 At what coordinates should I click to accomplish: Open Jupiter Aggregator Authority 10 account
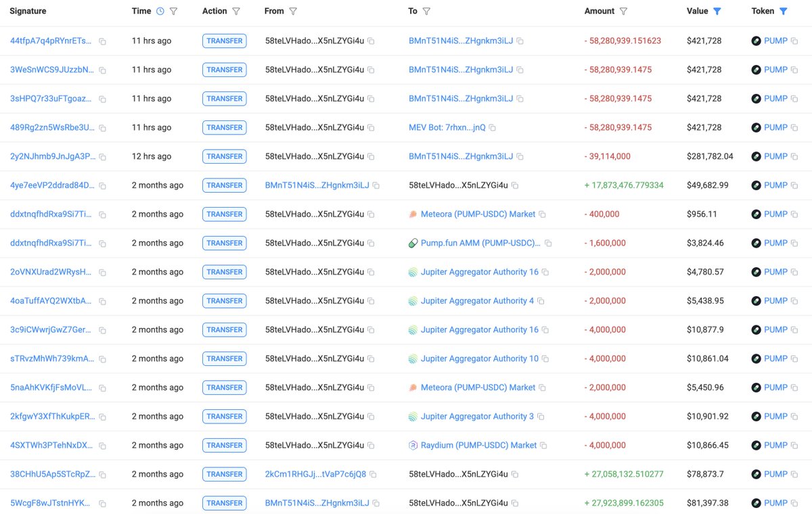coord(480,358)
